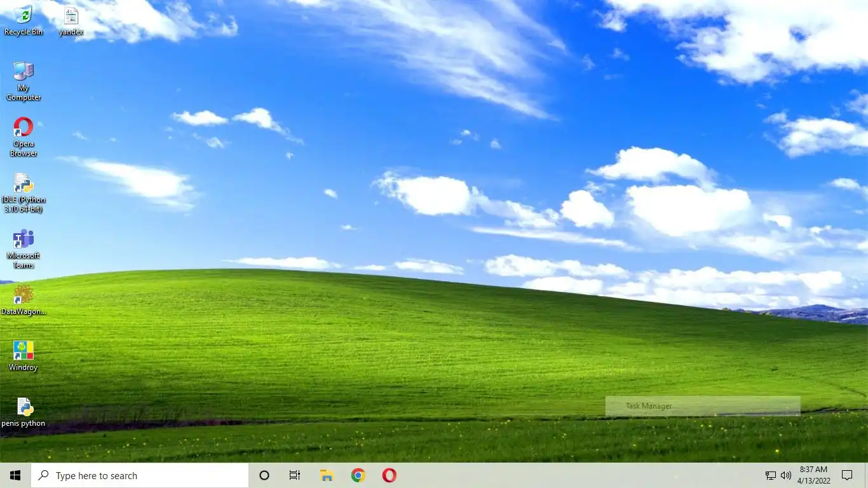Select the Recycle Bin desktop icon
This screenshot has width=868, height=488.
click(x=24, y=20)
